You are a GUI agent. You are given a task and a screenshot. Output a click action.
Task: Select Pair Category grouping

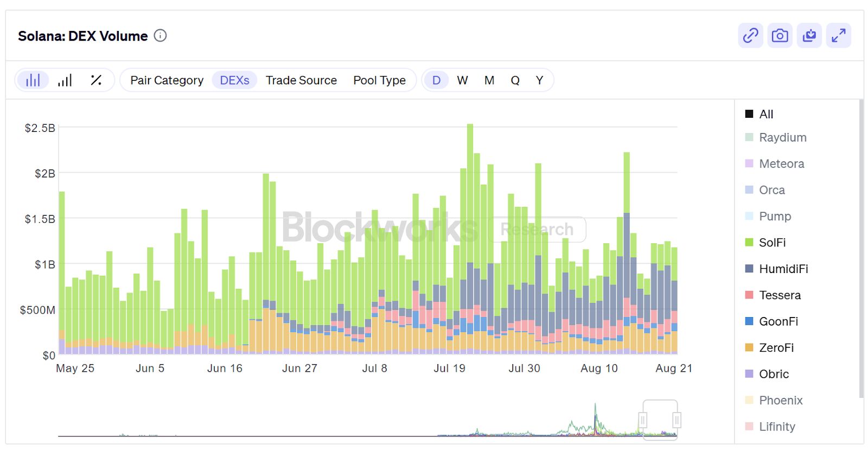(167, 80)
